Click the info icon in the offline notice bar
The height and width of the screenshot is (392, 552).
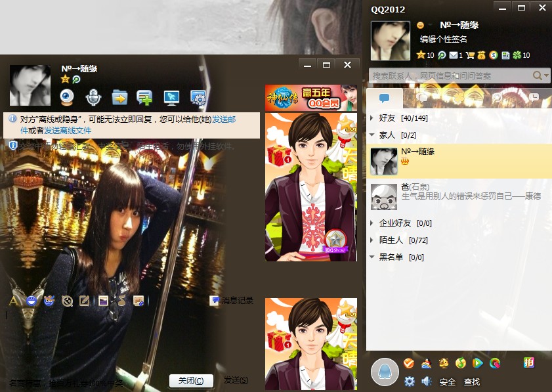pos(12,118)
